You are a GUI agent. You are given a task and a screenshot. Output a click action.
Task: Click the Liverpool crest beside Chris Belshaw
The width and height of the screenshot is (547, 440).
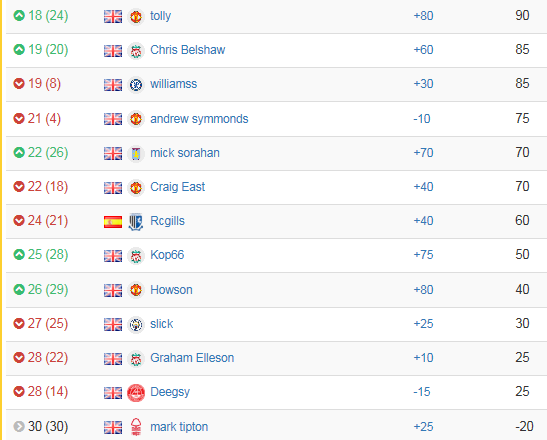click(x=136, y=51)
